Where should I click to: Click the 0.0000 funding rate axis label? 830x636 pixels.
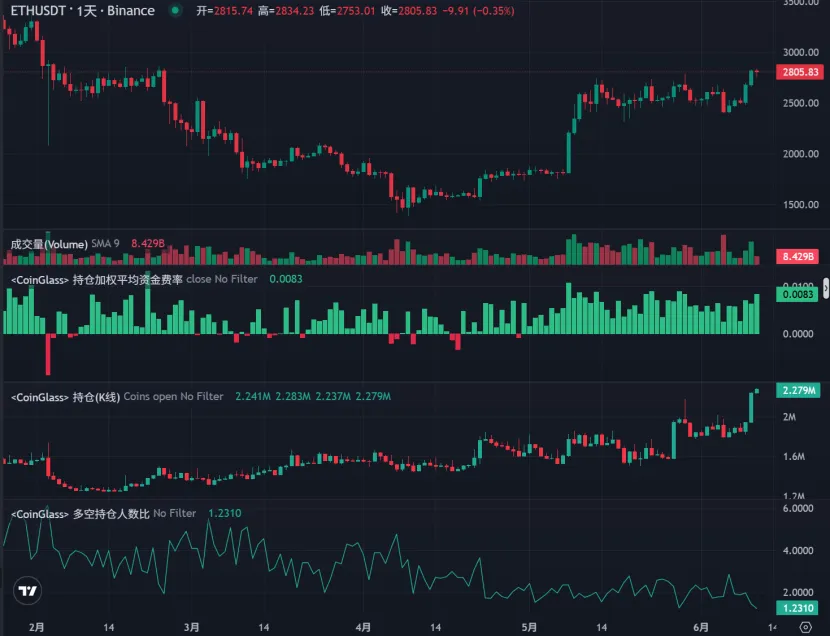tap(798, 334)
